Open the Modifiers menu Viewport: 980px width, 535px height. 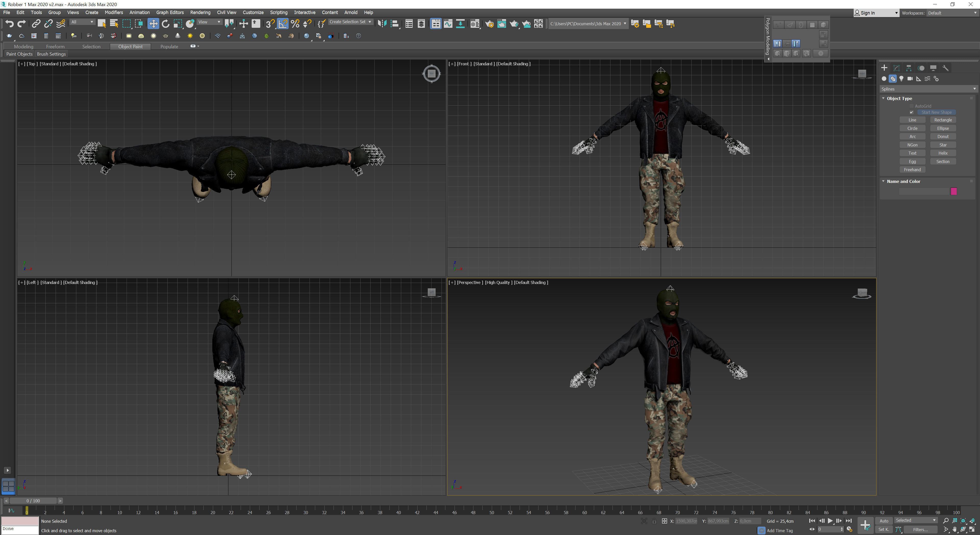click(114, 12)
